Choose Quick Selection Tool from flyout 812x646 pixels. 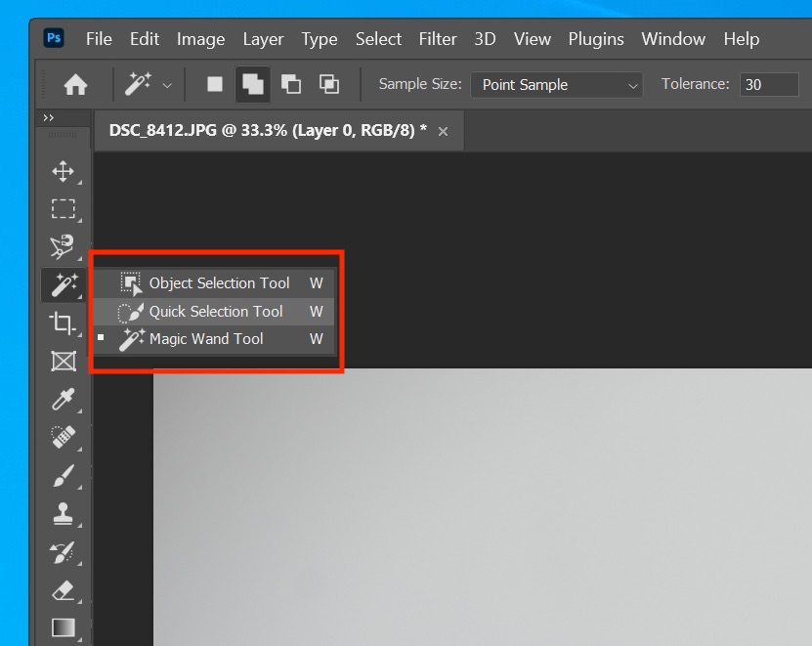point(214,312)
